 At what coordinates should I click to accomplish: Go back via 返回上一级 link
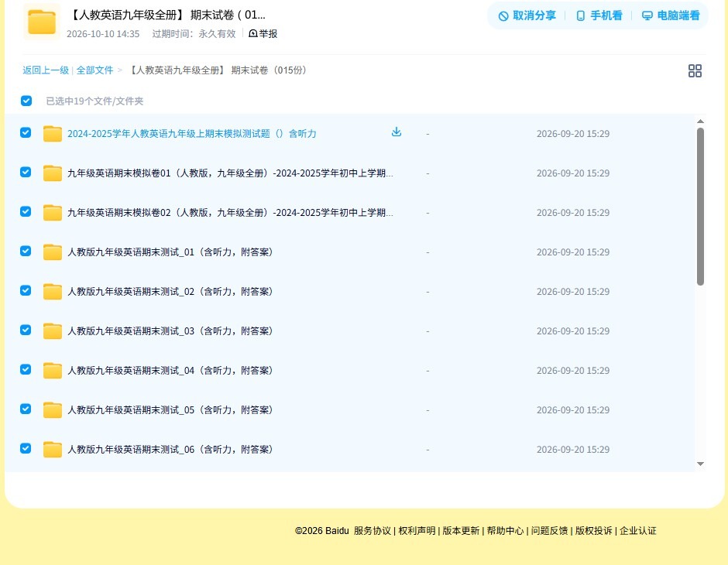click(x=46, y=70)
